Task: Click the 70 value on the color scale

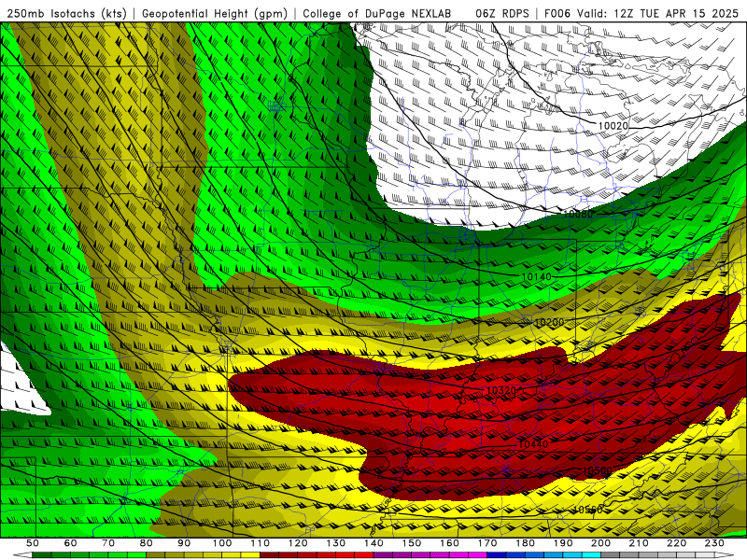Action: pyautogui.click(x=108, y=543)
